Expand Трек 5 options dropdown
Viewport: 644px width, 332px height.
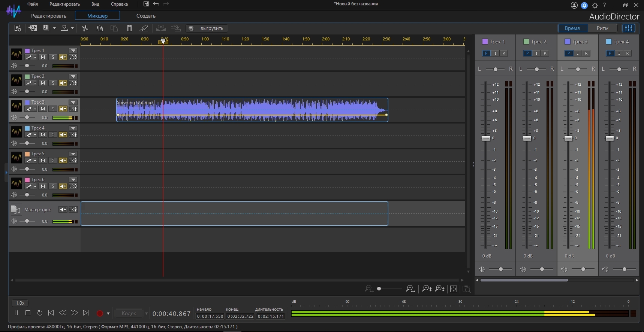click(73, 154)
